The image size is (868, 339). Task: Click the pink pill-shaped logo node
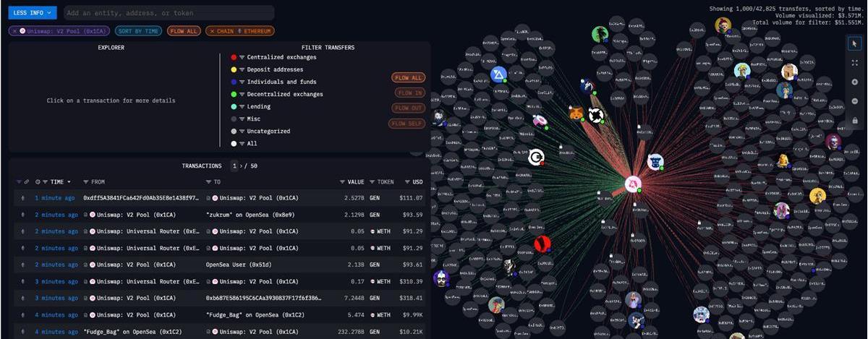pos(540,121)
